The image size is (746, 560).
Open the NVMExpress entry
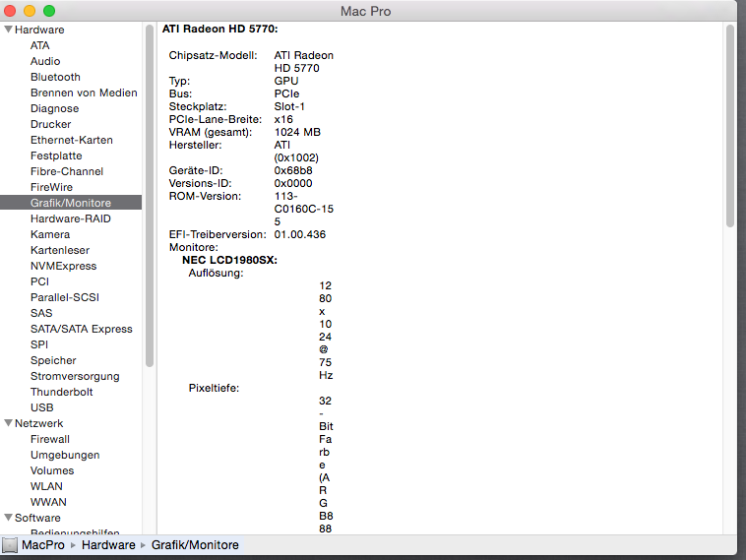pyautogui.click(x=63, y=265)
